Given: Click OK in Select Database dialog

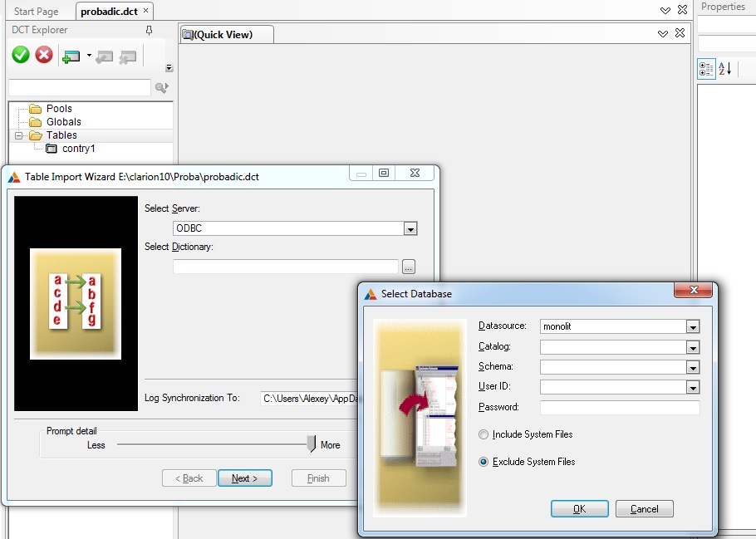Looking at the screenshot, I should tap(578, 509).
